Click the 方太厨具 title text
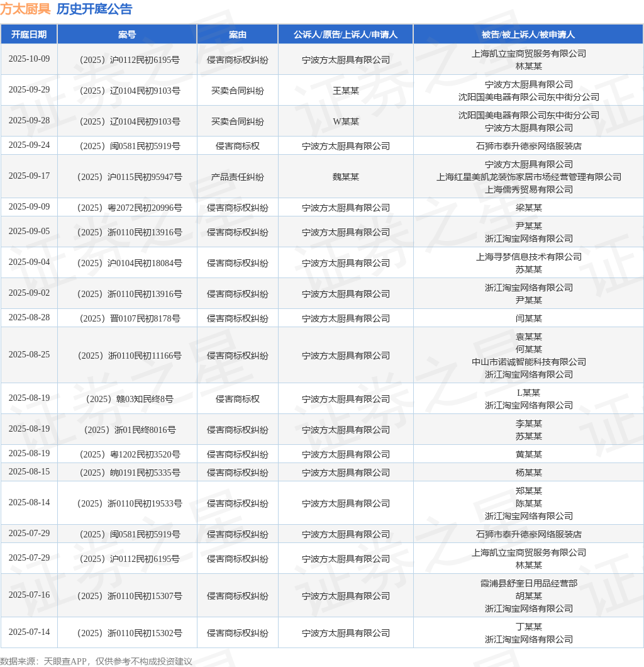This screenshot has width=644, height=667. click(25, 9)
